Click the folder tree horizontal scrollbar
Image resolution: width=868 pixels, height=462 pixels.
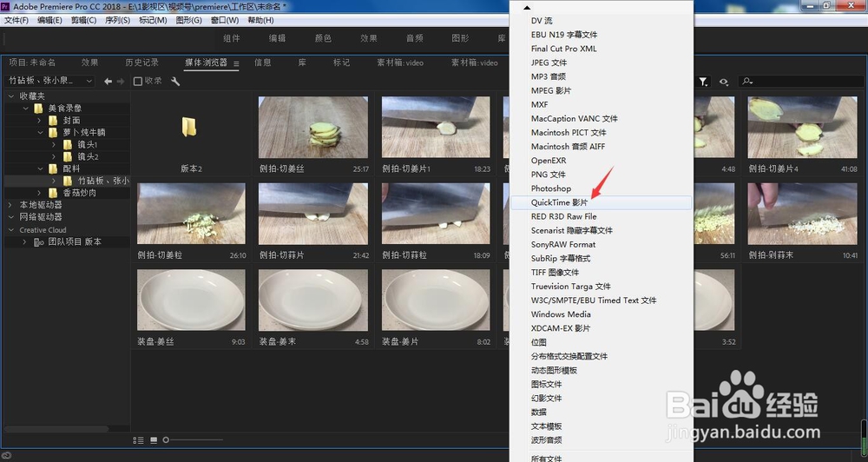coord(56,429)
